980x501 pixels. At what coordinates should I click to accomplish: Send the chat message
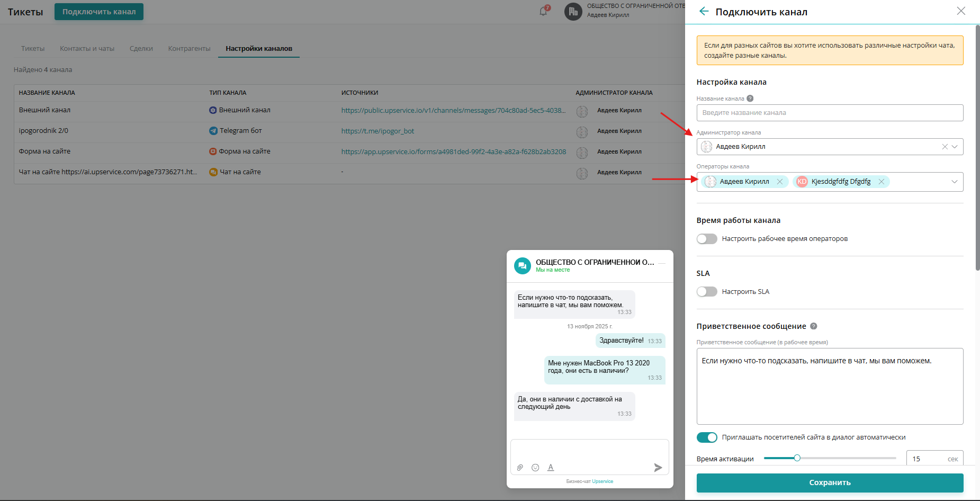(x=658, y=468)
